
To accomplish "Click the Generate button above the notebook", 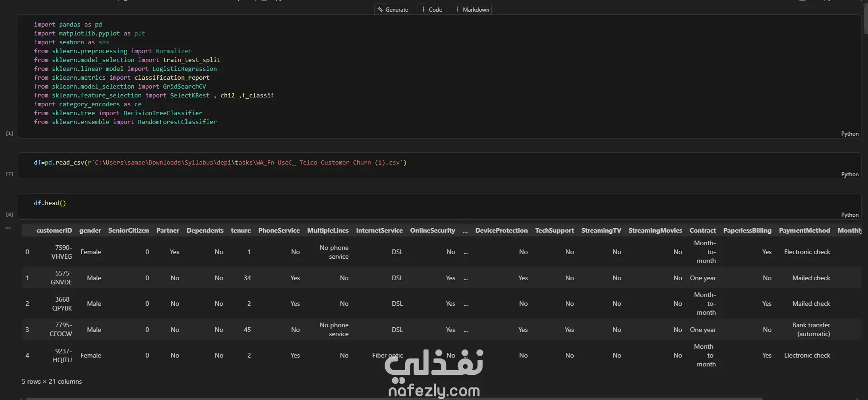I will click(x=393, y=9).
